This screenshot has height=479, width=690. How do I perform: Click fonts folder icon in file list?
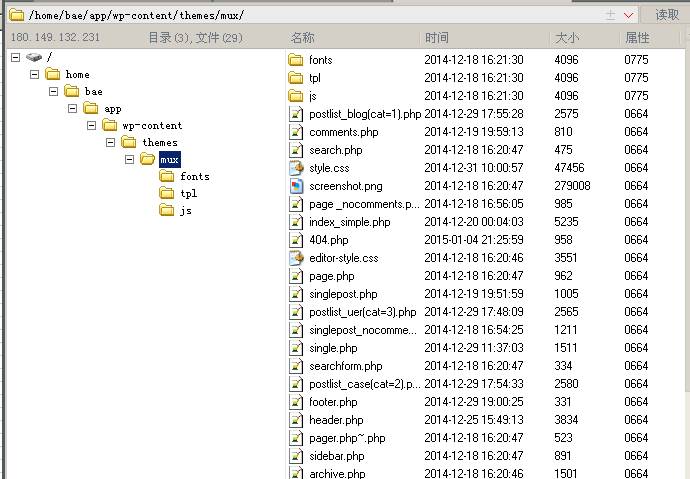click(x=296, y=60)
